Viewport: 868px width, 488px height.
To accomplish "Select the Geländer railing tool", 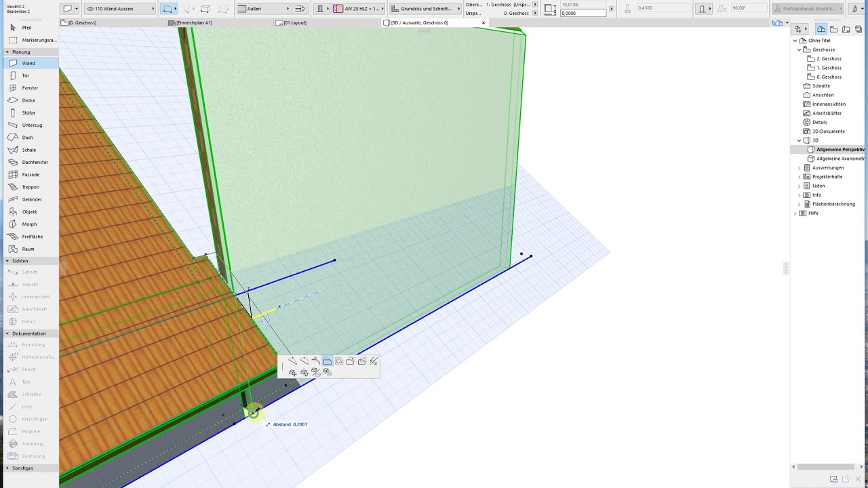I will tap(32, 199).
